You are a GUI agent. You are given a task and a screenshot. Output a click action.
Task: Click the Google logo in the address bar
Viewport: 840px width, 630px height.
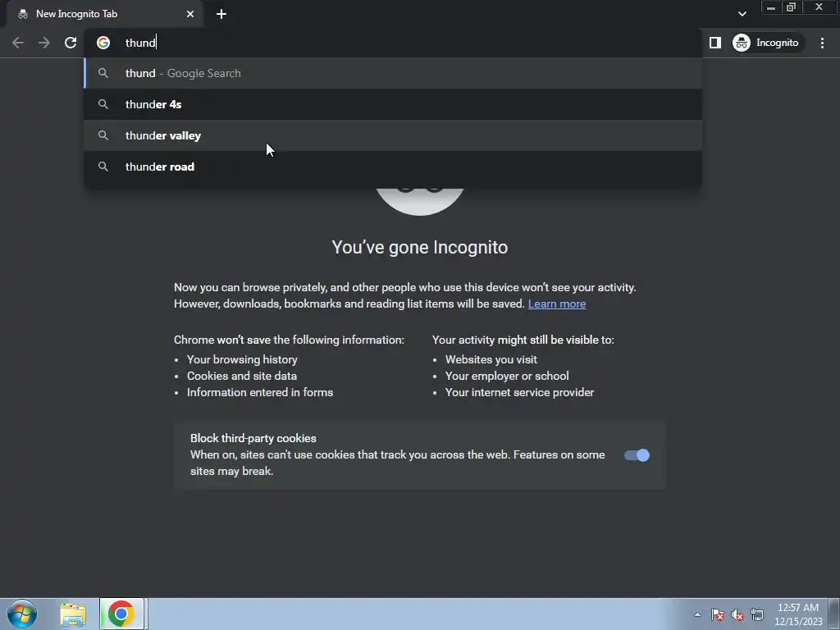pyautogui.click(x=103, y=43)
